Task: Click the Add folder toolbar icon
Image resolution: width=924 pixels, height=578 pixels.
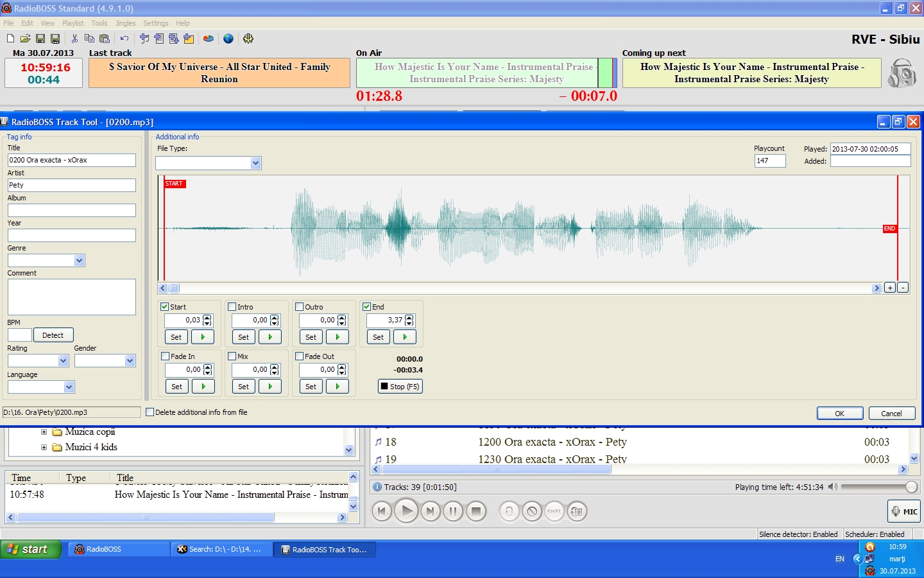Action: pos(189,39)
